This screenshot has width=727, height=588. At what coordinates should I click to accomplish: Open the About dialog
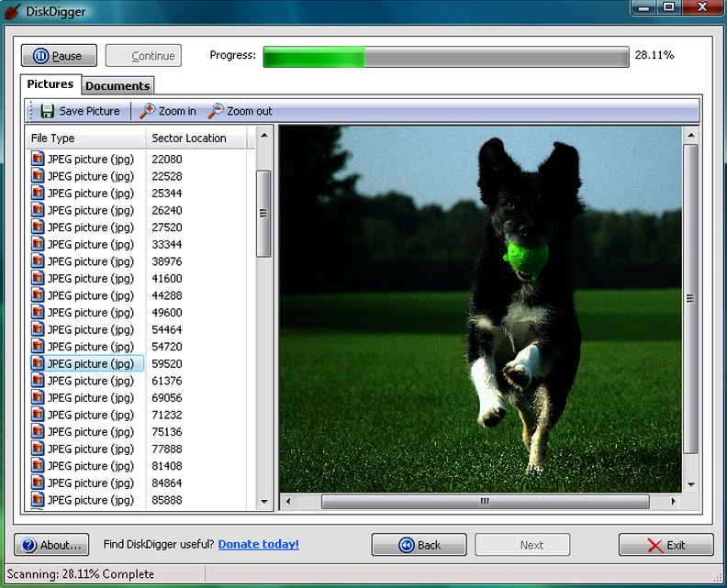coord(51,545)
